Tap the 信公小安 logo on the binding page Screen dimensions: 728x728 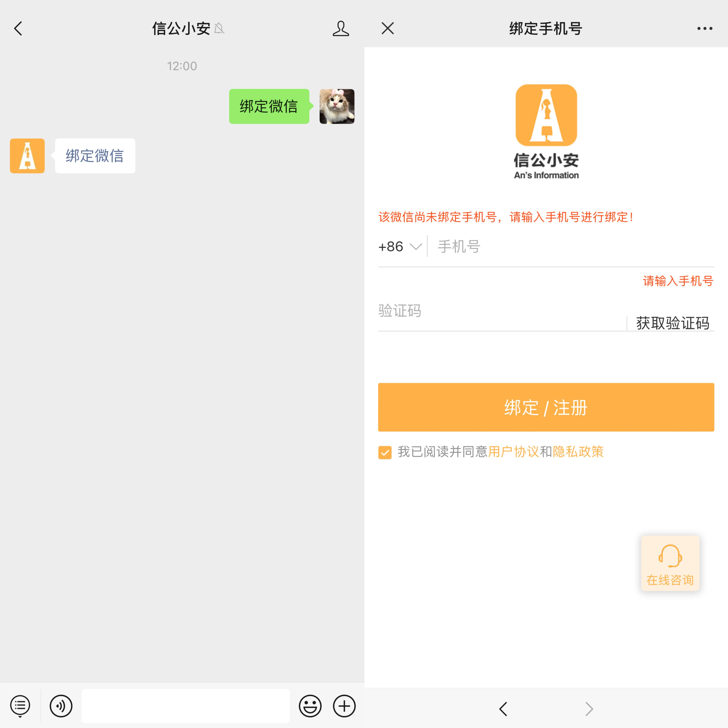546,132
